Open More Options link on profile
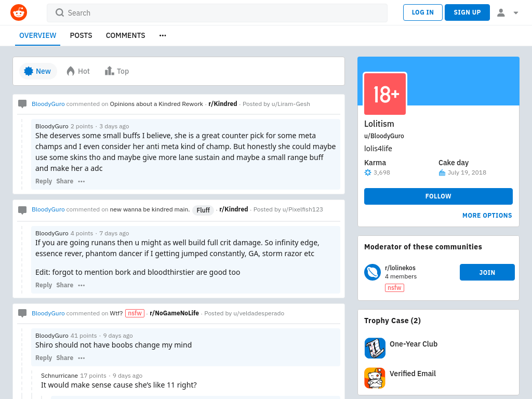 coord(487,216)
